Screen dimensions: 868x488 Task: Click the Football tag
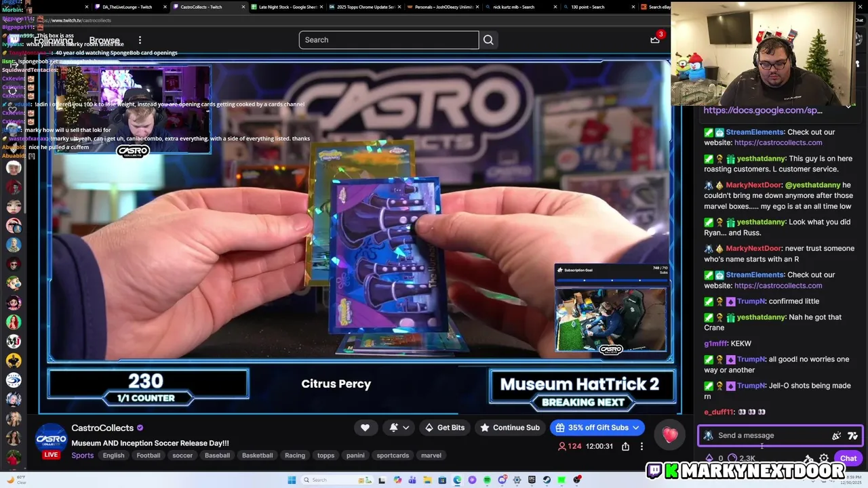148,455
